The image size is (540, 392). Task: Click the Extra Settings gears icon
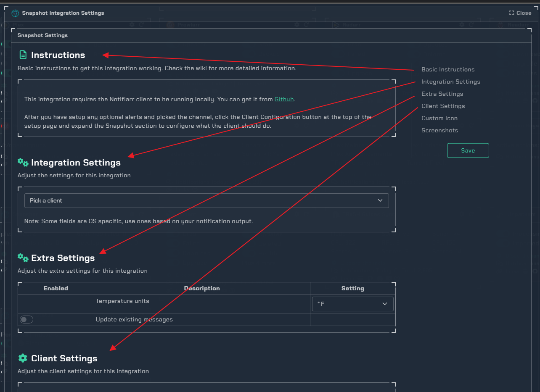23,258
